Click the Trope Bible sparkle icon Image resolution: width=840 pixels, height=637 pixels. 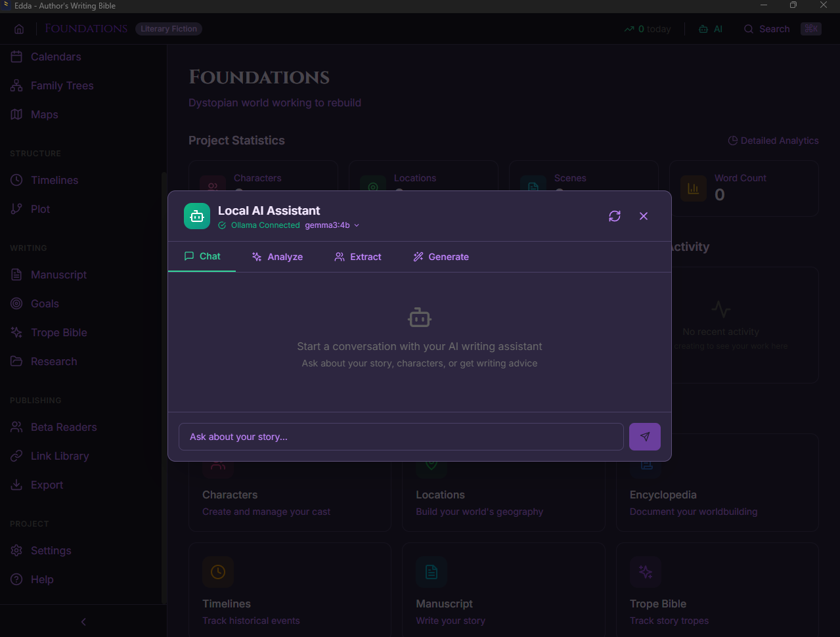[x=16, y=332]
